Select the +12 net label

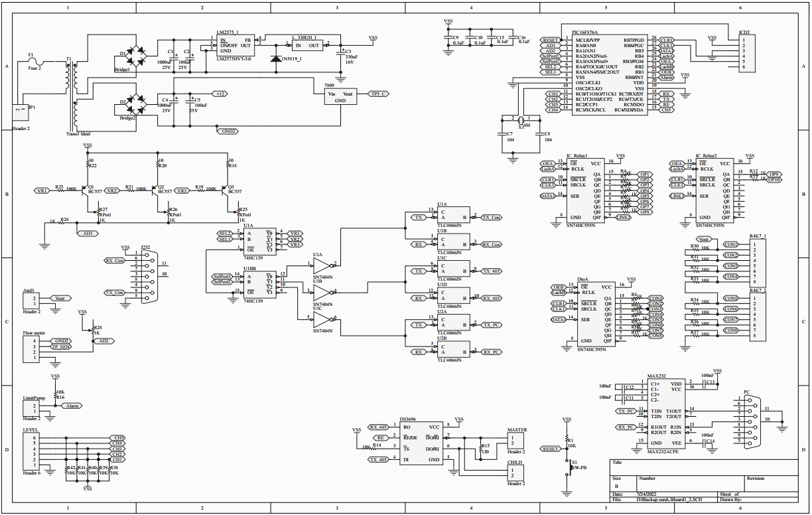point(220,94)
